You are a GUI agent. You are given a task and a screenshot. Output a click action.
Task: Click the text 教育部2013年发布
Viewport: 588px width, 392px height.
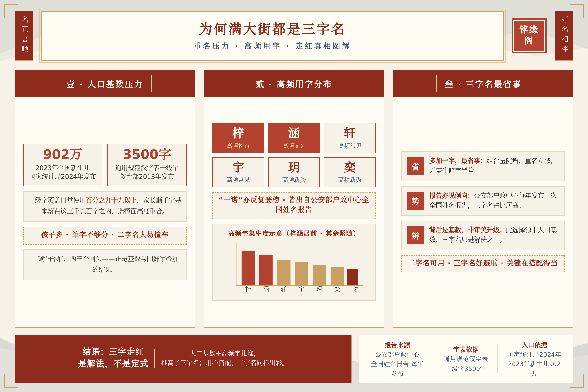147,176
